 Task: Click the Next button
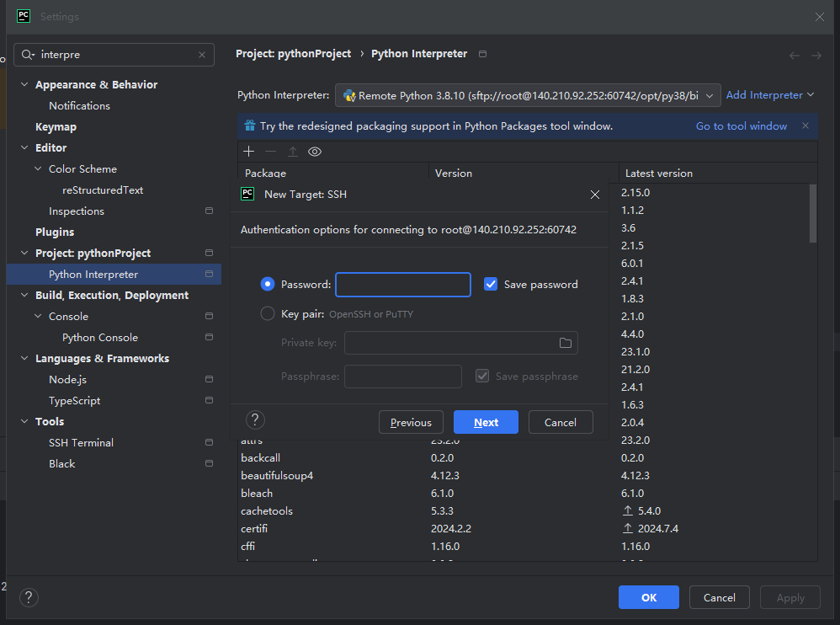coord(486,422)
